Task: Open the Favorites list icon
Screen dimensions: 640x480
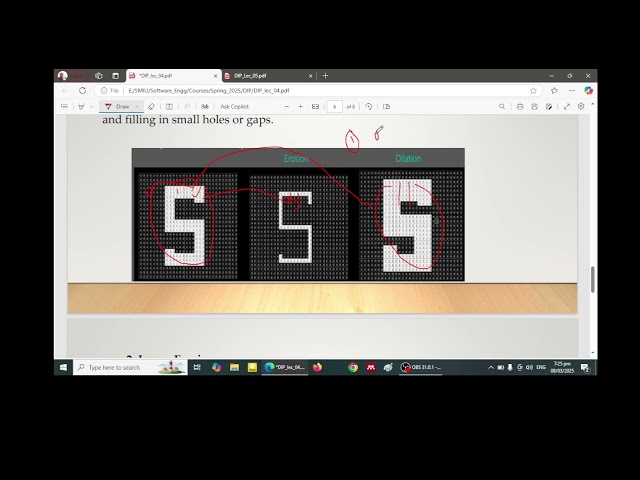Action: click(x=554, y=91)
